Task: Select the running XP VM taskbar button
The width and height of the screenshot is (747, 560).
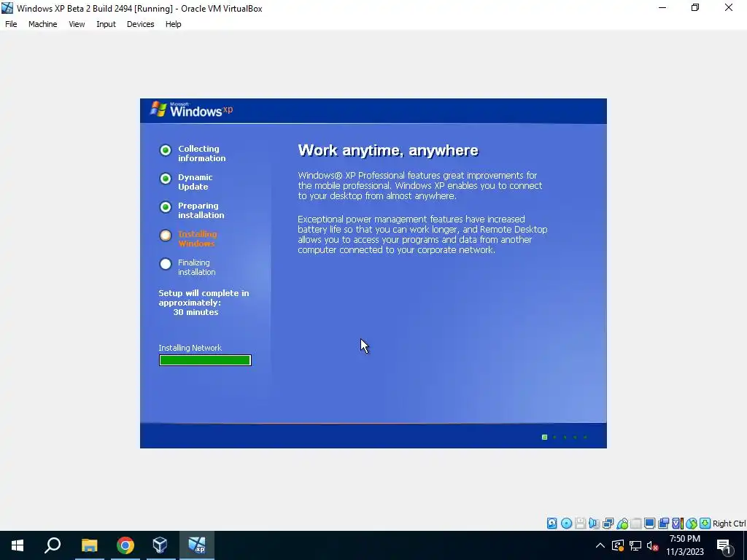Action: 197,545
